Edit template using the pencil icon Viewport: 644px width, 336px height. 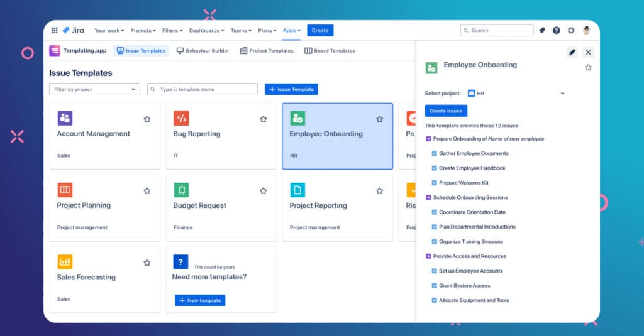pyautogui.click(x=572, y=52)
